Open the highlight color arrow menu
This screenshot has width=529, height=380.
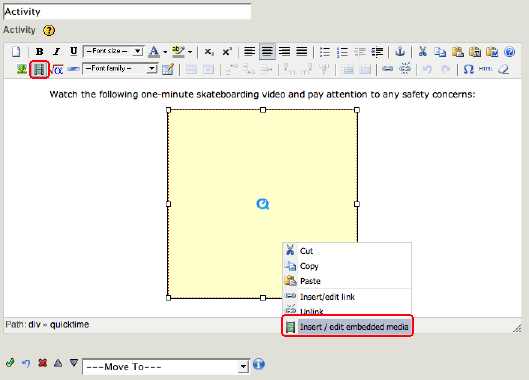190,52
